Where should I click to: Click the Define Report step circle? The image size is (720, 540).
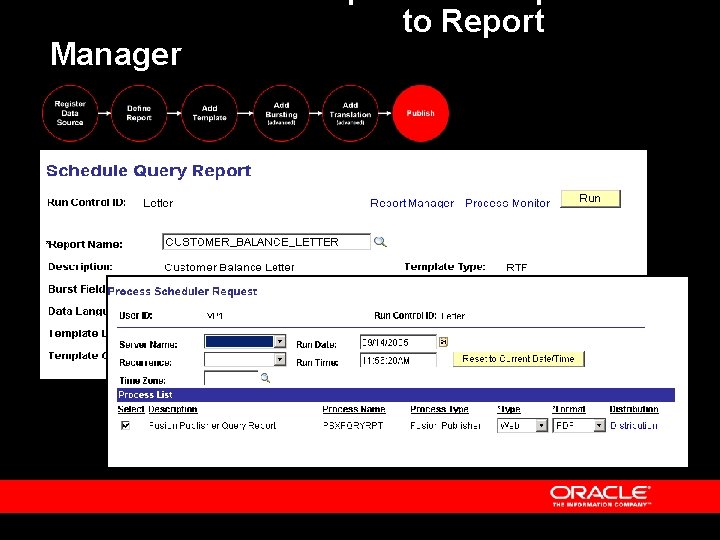pyautogui.click(x=139, y=113)
